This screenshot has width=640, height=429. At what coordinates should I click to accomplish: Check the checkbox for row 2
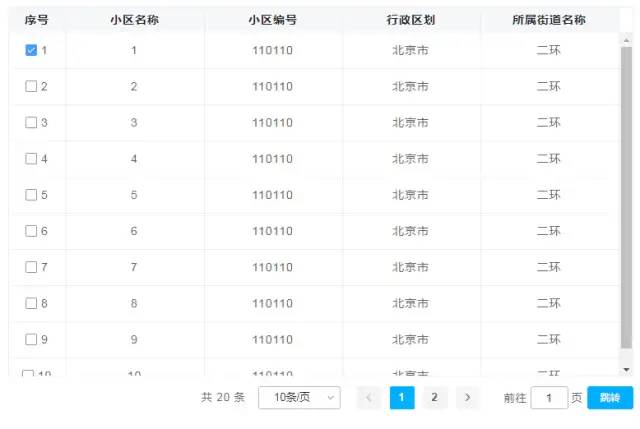tap(30, 86)
